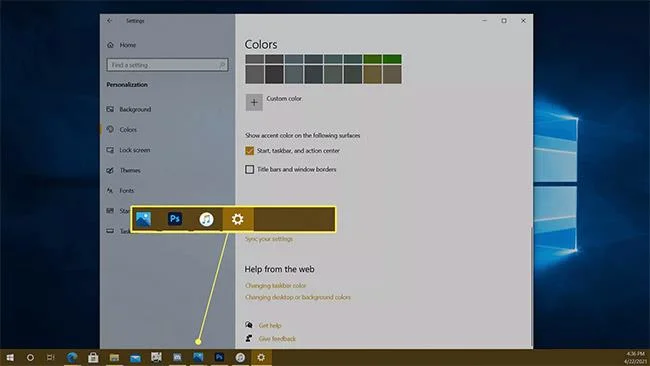650x366 pixels.
Task: Open Sync your settings link
Action: click(x=269, y=239)
